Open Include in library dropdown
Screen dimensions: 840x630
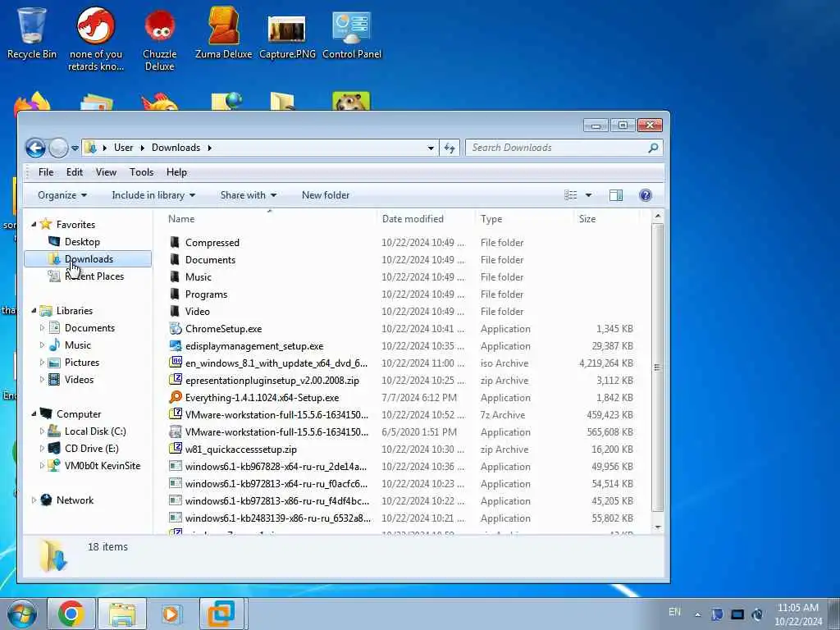point(153,195)
